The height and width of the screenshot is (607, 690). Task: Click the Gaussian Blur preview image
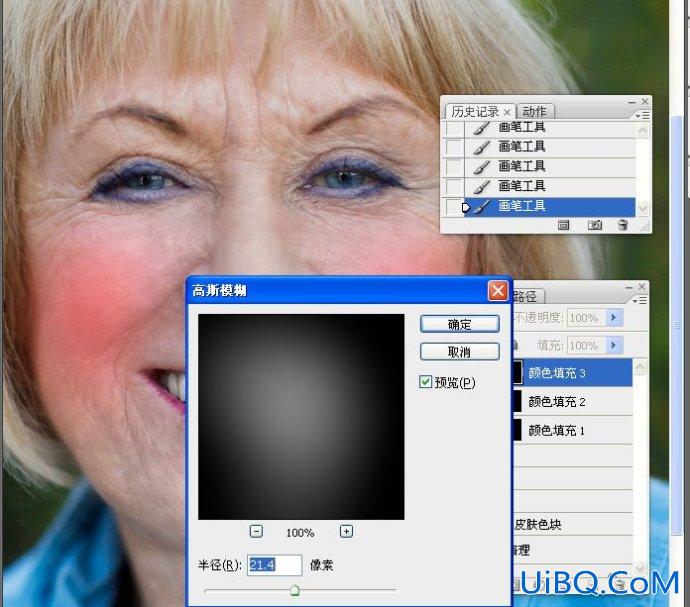pos(301,417)
